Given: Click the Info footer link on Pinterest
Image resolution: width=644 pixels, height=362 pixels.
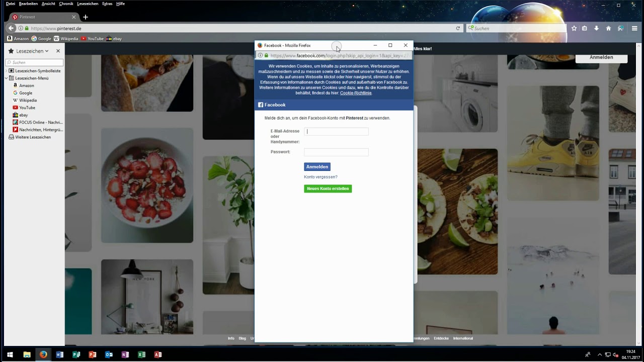Looking at the screenshot, I should pyautogui.click(x=231, y=338).
